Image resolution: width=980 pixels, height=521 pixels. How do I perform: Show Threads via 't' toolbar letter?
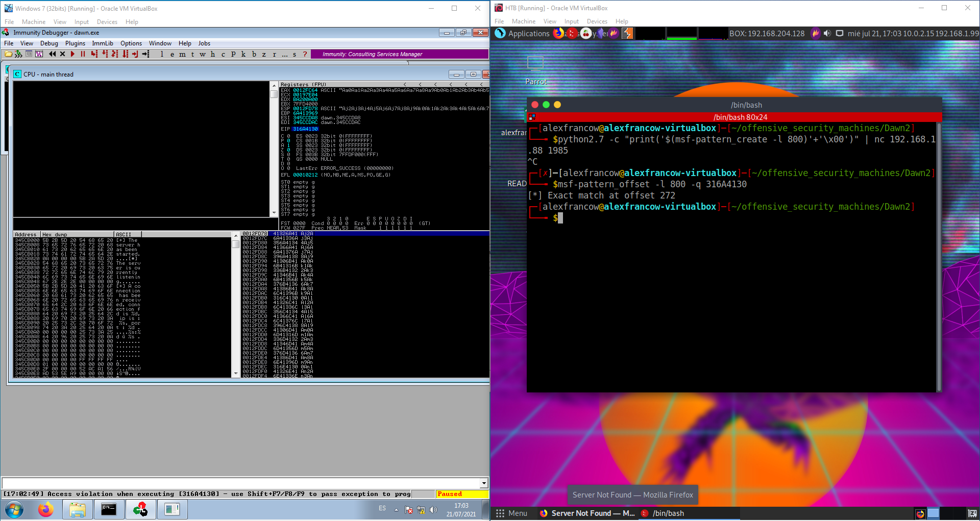[192, 54]
